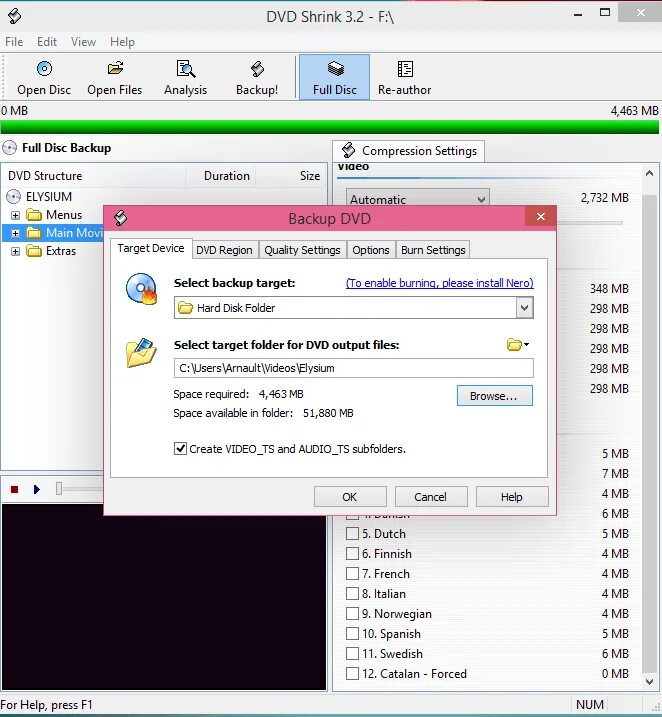Open the View menu
662x717 pixels.
tap(83, 42)
